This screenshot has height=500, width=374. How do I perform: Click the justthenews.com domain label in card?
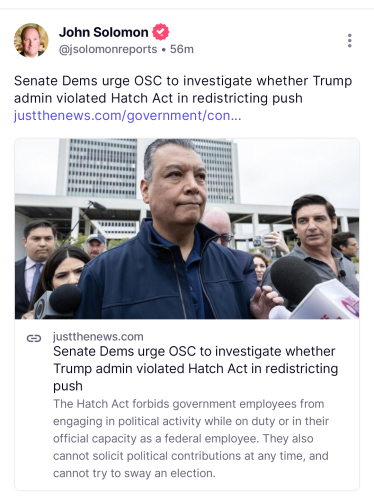[x=98, y=337]
